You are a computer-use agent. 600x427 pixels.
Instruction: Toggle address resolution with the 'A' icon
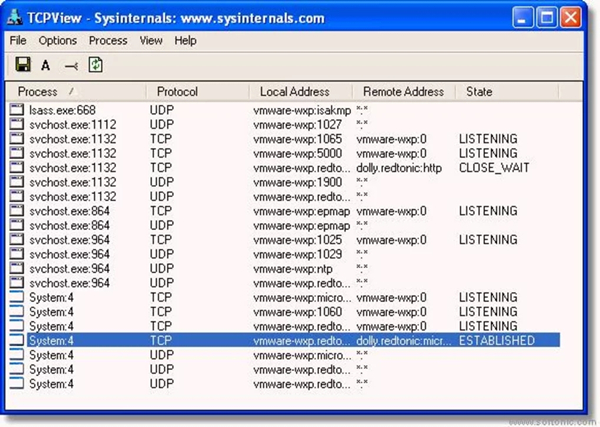point(45,65)
